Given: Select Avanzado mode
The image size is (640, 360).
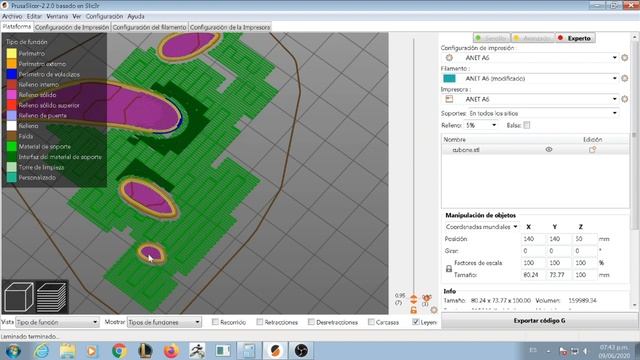Looking at the screenshot, I should [x=533, y=38].
